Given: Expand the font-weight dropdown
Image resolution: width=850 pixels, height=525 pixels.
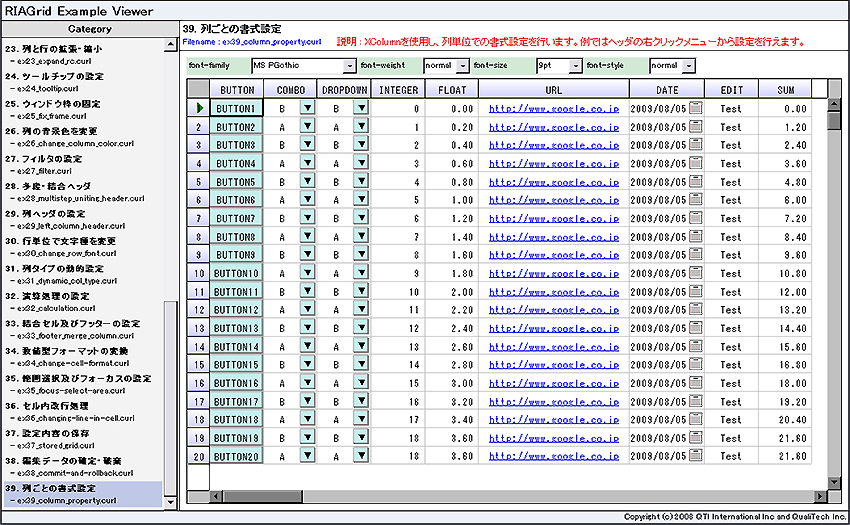Looking at the screenshot, I should point(462,66).
